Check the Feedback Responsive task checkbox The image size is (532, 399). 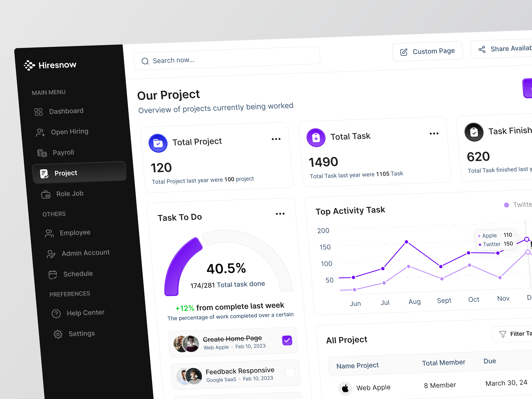coord(290,372)
